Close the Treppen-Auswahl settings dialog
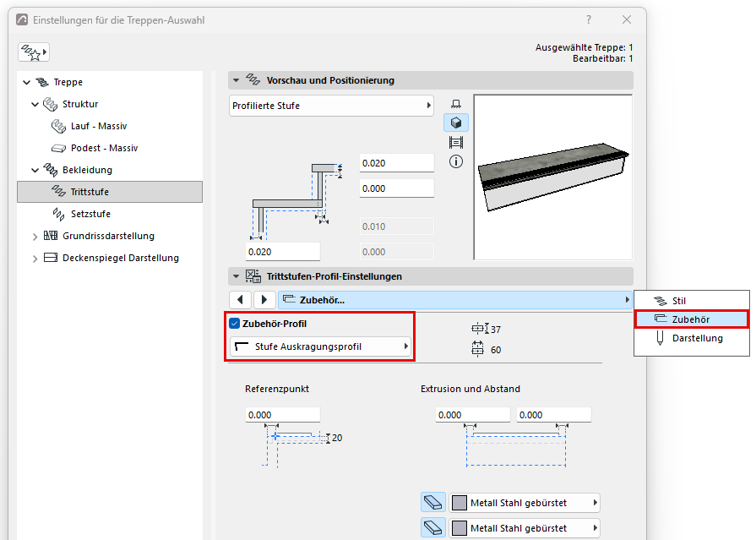Screen dimensions: 756x540 [626, 19]
